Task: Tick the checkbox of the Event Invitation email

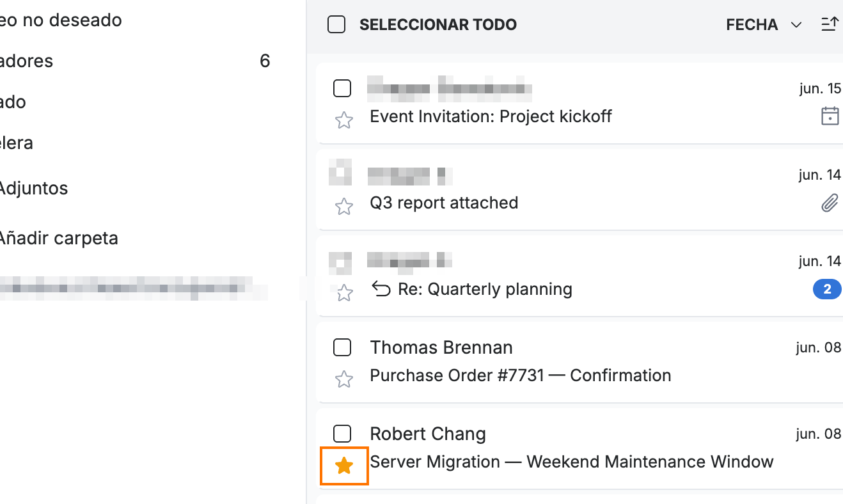Action: pyautogui.click(x=342, y=88)
